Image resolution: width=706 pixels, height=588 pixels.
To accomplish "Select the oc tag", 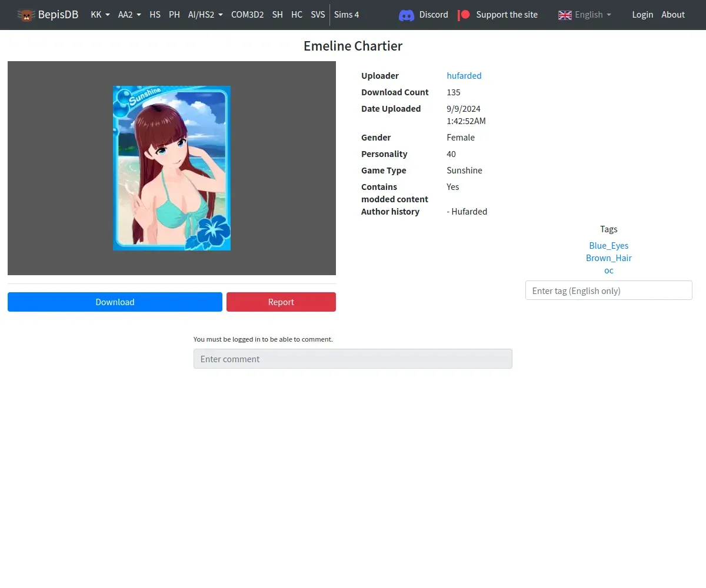I will coord(609,270).
